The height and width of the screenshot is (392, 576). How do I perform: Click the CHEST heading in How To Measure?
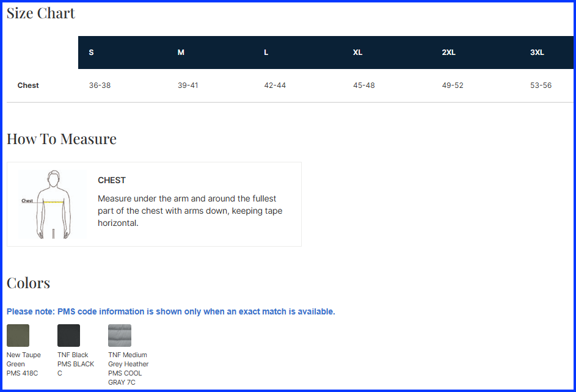click(x=112, y=180)
